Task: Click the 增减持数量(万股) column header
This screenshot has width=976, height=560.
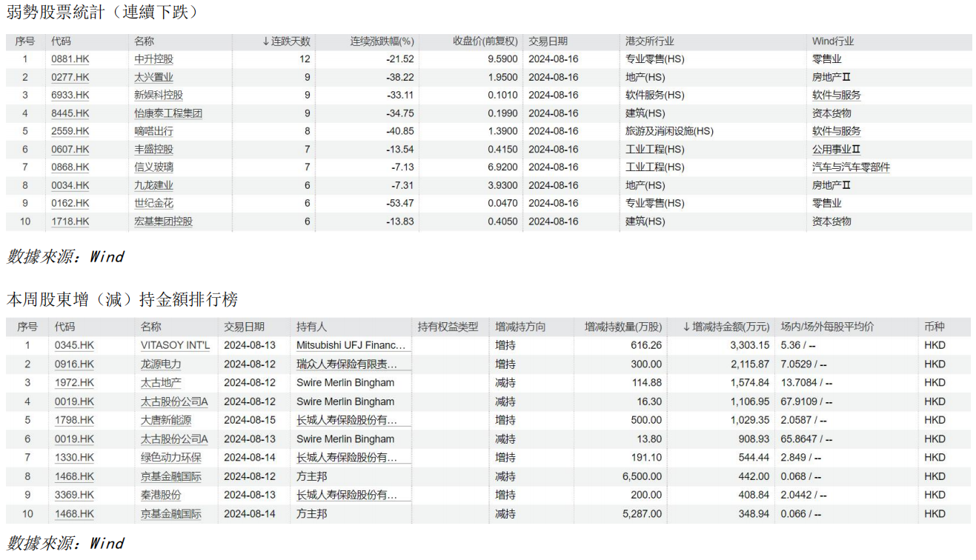Action: click(623, 327)
